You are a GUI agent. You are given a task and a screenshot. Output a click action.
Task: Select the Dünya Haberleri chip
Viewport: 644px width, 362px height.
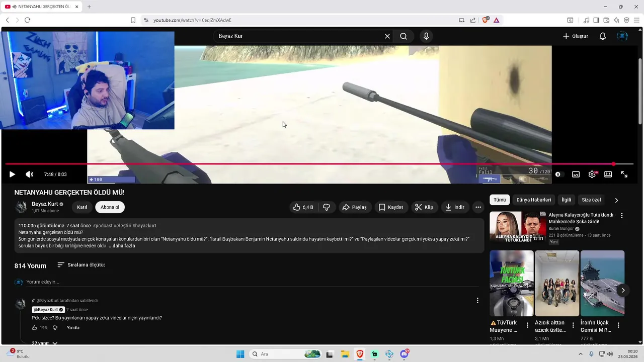[533, 200]
